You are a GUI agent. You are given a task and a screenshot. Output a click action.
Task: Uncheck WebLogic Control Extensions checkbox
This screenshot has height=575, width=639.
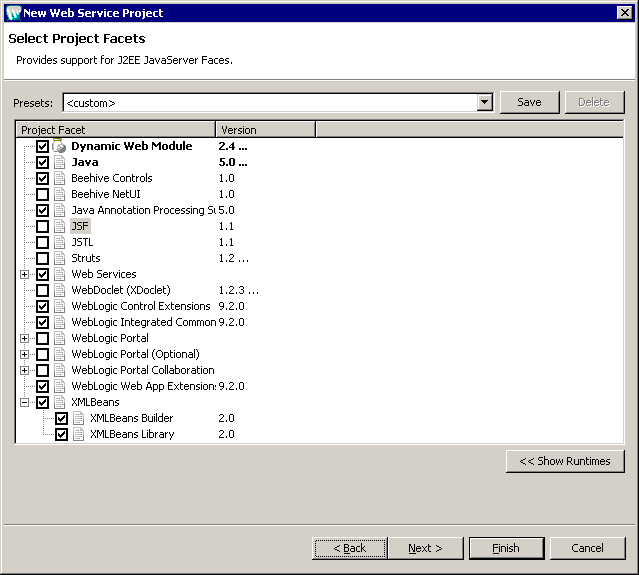click(42, 306)
